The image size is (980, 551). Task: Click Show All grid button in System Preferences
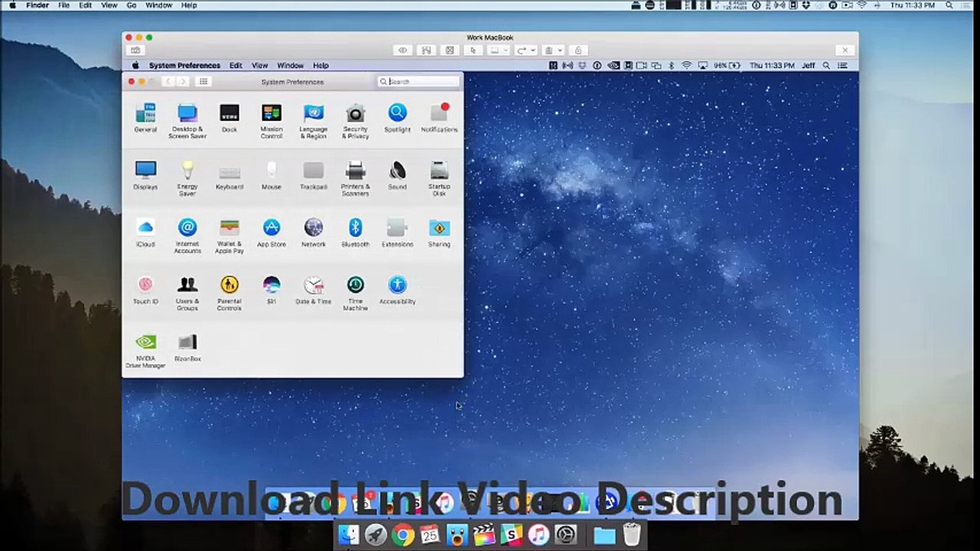(x=203, y=81)
